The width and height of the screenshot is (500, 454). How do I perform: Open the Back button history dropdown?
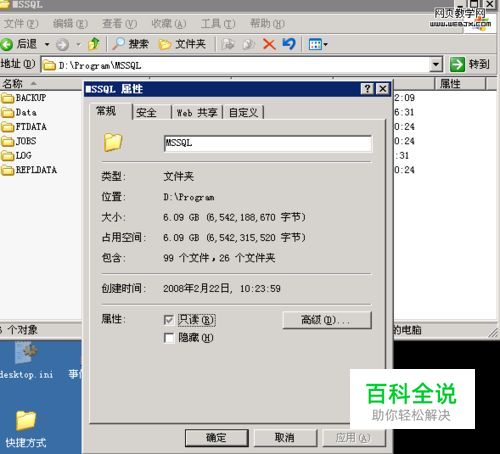(x=47, y=44)
